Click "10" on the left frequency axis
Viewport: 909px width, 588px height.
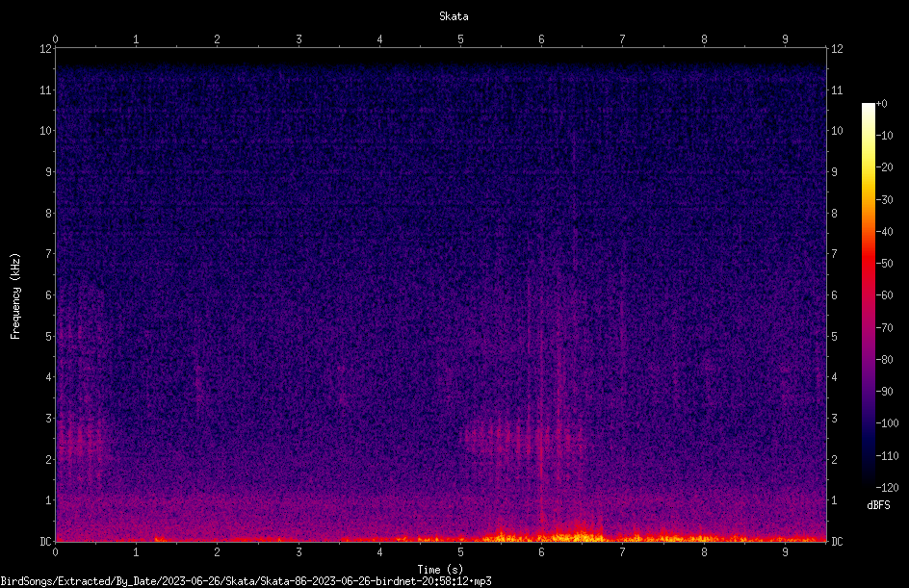pyautogui.click(x=45, y=131)
